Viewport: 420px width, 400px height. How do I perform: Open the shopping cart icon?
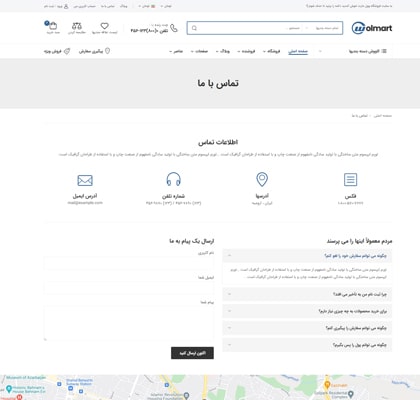click(53, 26)
